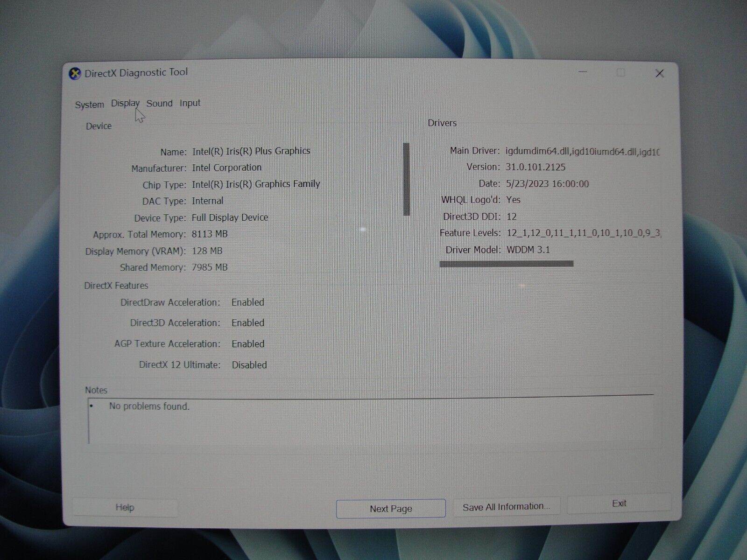Select the driver Version 31.0.101.2125
The width and height of the screenshot is (747, 560).
pos(535,167)
